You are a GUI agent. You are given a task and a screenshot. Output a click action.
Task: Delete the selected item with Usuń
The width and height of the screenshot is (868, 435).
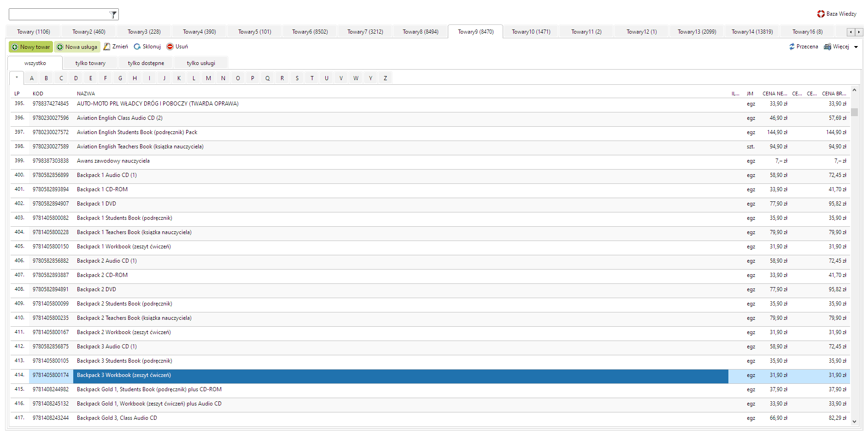click(177, 47)
